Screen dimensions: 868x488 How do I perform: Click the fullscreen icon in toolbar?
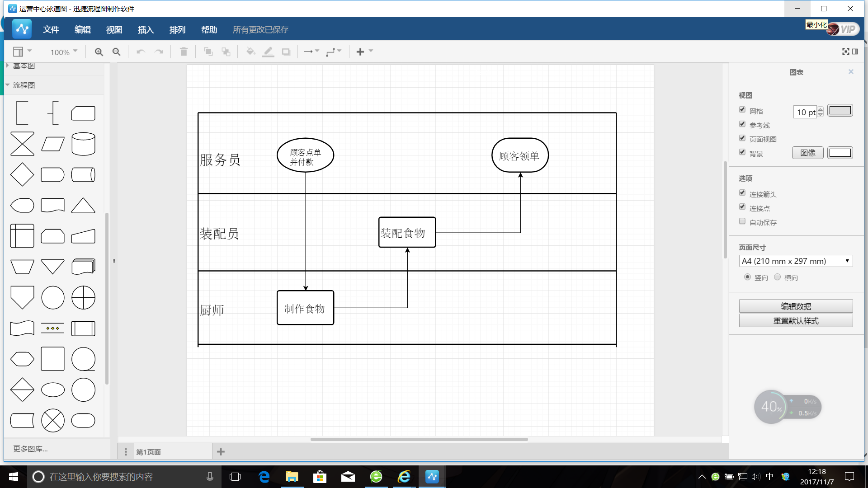coord(845,52)
